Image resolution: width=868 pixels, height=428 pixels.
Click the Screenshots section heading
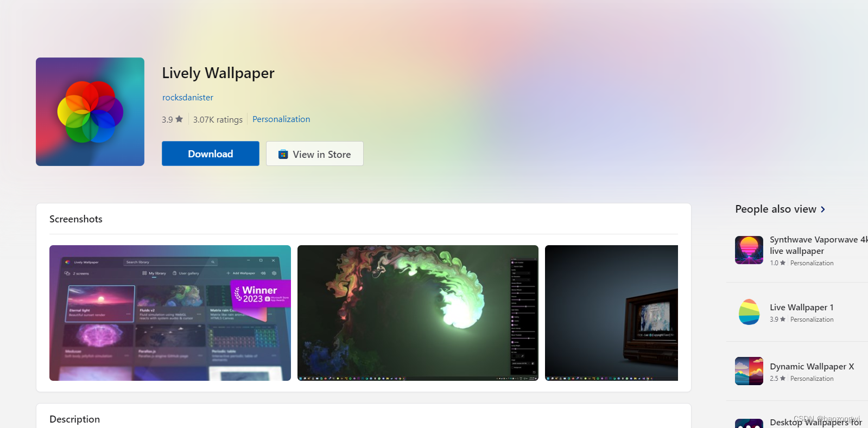[x=76, y=219]
